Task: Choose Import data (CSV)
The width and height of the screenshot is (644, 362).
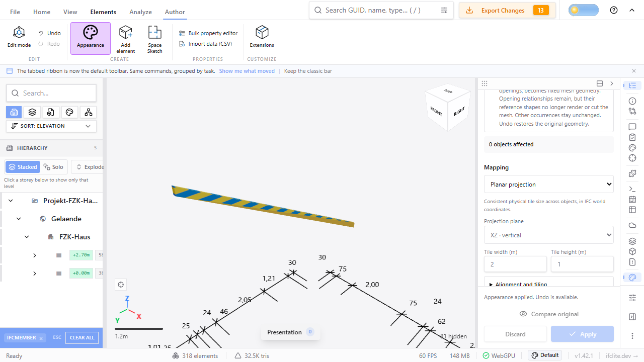Action: 206,44
